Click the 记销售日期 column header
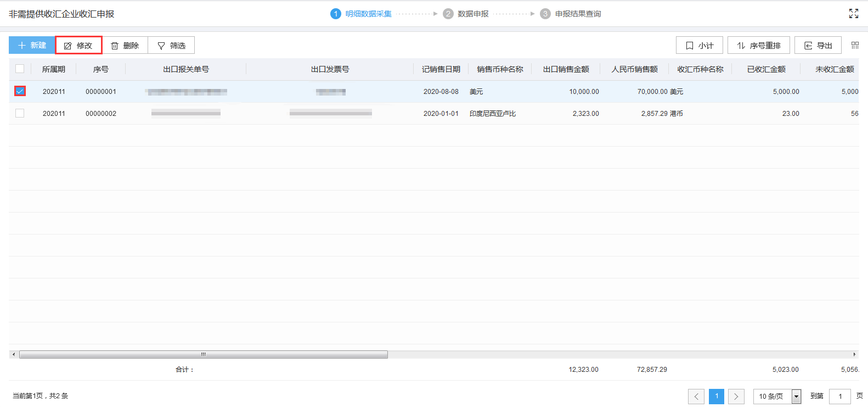 coord(441,69)
